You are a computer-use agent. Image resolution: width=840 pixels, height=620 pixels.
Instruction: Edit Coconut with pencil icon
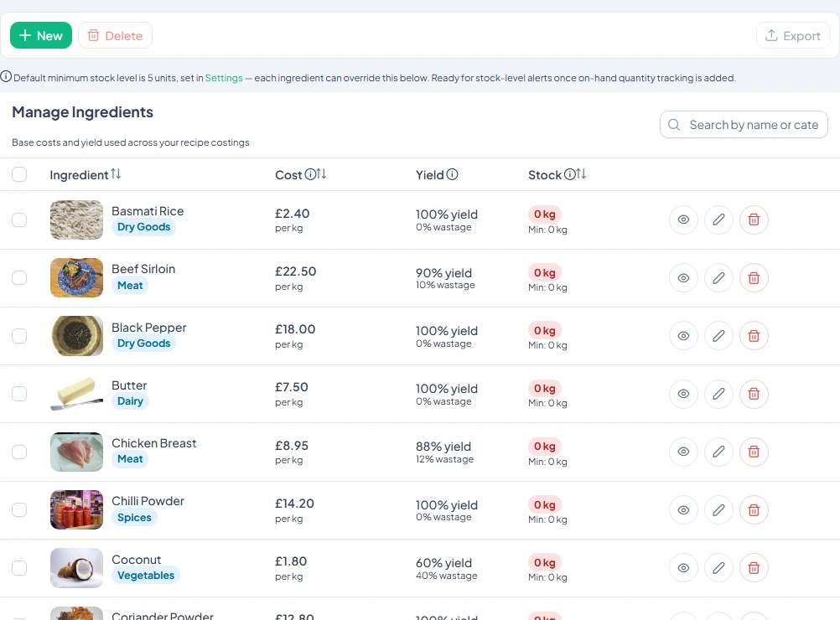click(718, 567)
